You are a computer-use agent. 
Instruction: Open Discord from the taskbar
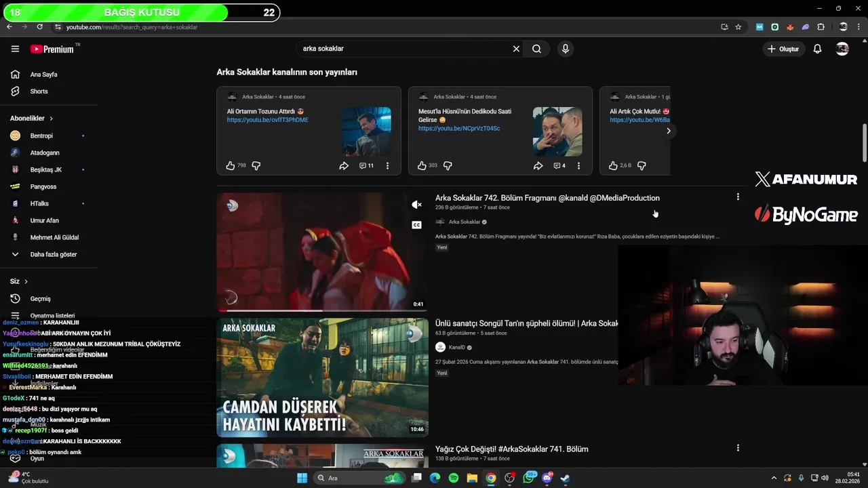pos(547,478)
